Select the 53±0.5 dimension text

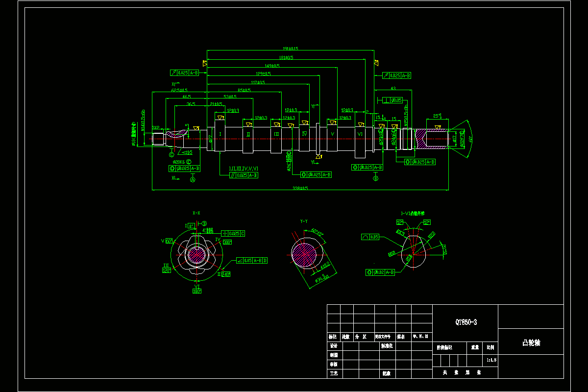click(230, 97)
